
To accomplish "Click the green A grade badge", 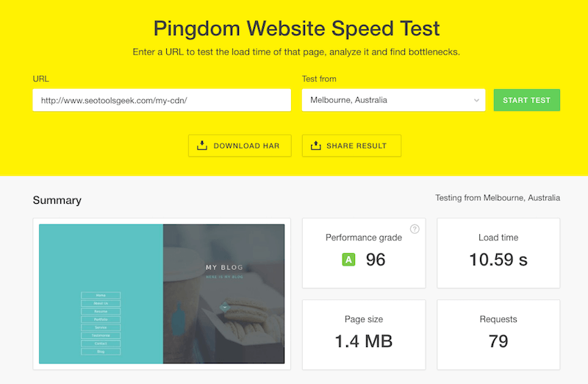I will (348, 260).
